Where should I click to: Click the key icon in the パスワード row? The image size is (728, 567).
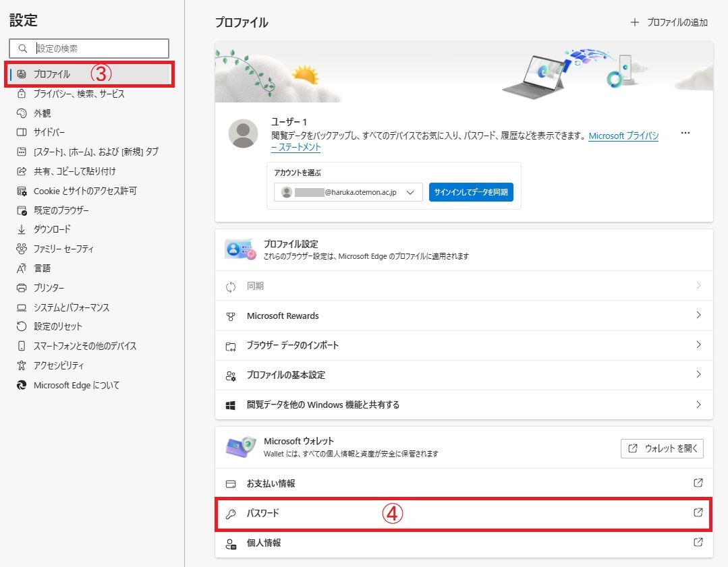click(230, 514)
